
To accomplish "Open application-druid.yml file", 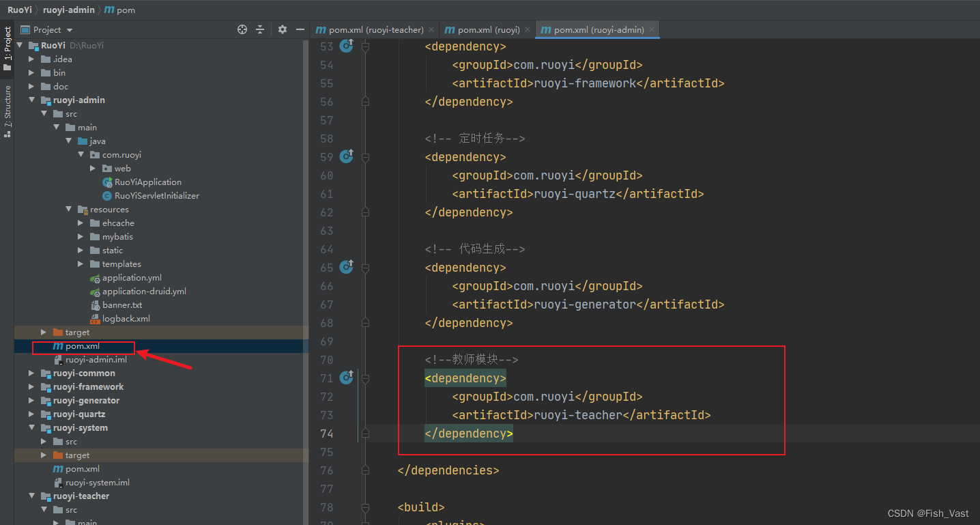I will 138,292.
